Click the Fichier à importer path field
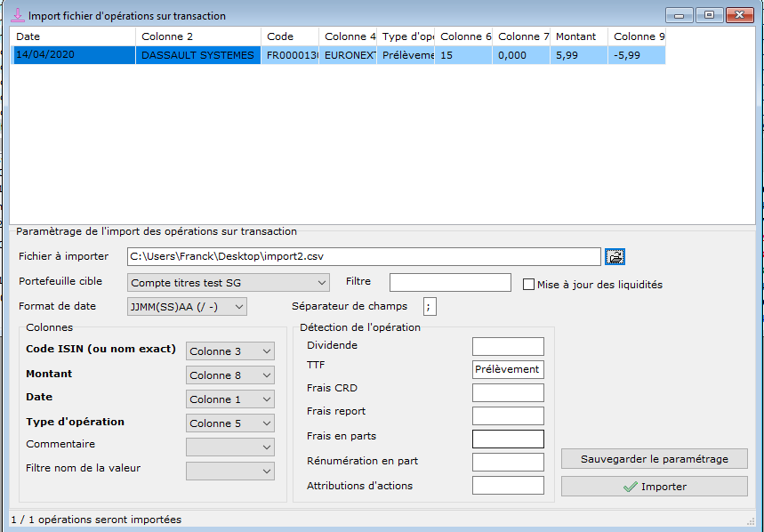The width and height of the screenshot is (764, 532). click(x=364, y=257)
